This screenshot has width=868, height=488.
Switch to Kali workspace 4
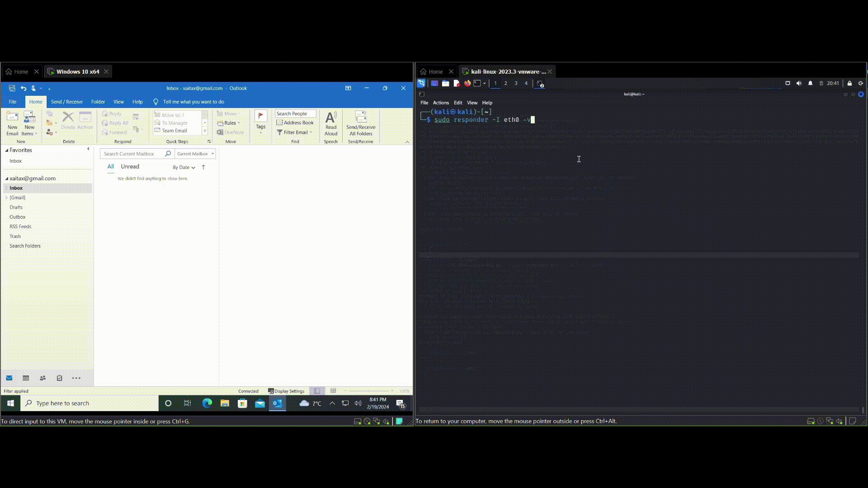click(526, 83)
